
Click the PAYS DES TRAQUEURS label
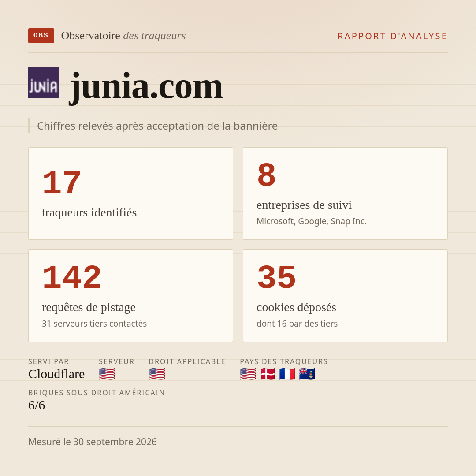[x=284, y=361]
